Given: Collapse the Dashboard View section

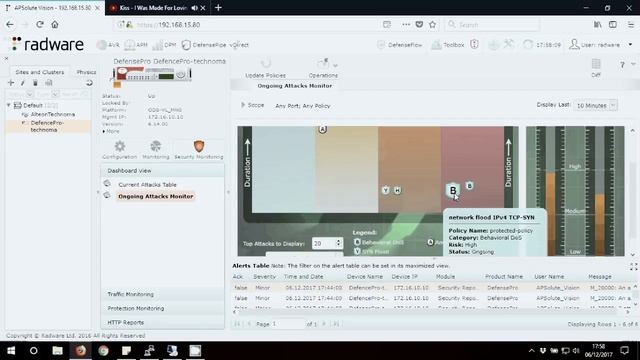Looking at the screenshot, I should pyautogui.click(x=162, y=171).
